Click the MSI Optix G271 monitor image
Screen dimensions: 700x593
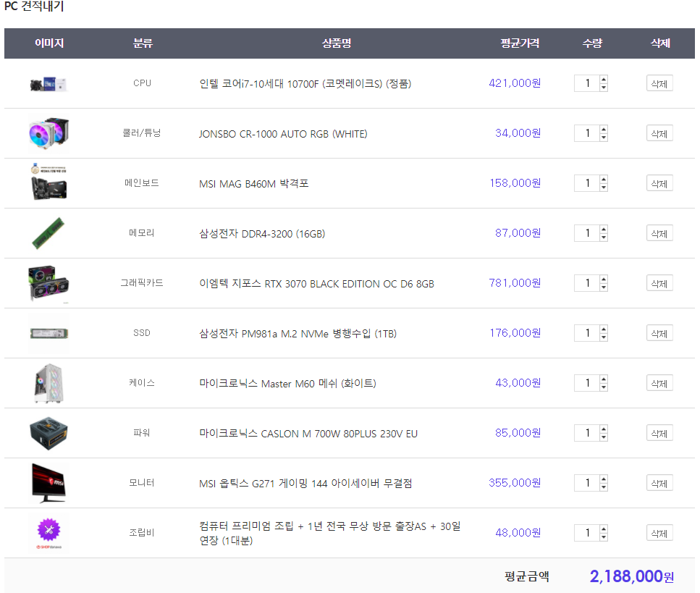[49, 483]
